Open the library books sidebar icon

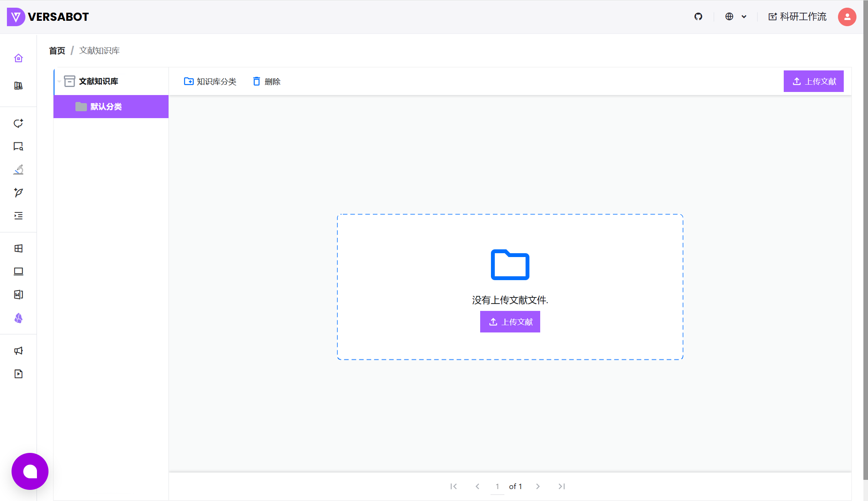18,86
